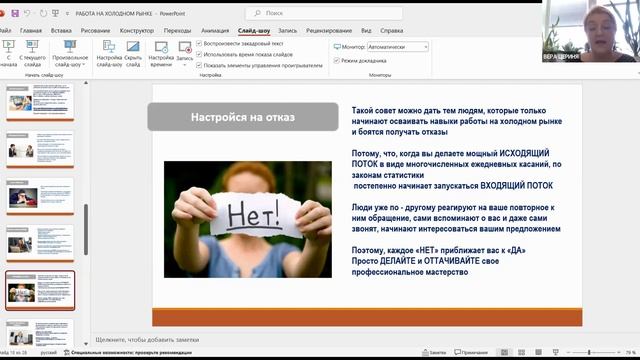This screenshot has height=360, width=640.
Task: Toggle Использовать время показа слайдов checkbox
Action: (x=199, y=54)
